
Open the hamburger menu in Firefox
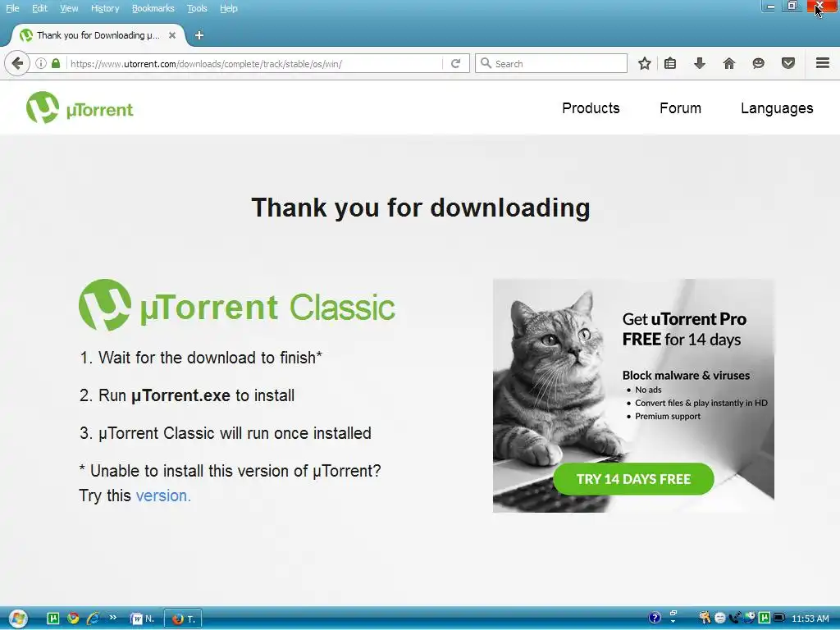tap(823, 63)
